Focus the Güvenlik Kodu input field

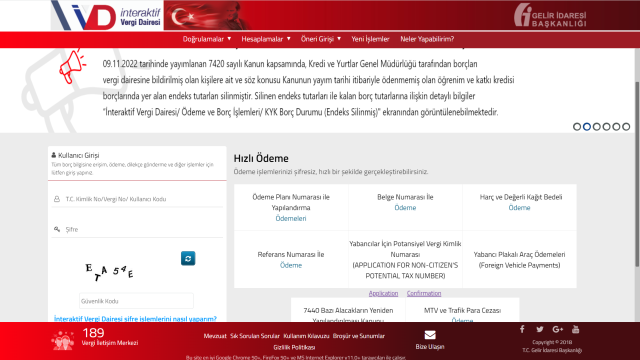136,301
